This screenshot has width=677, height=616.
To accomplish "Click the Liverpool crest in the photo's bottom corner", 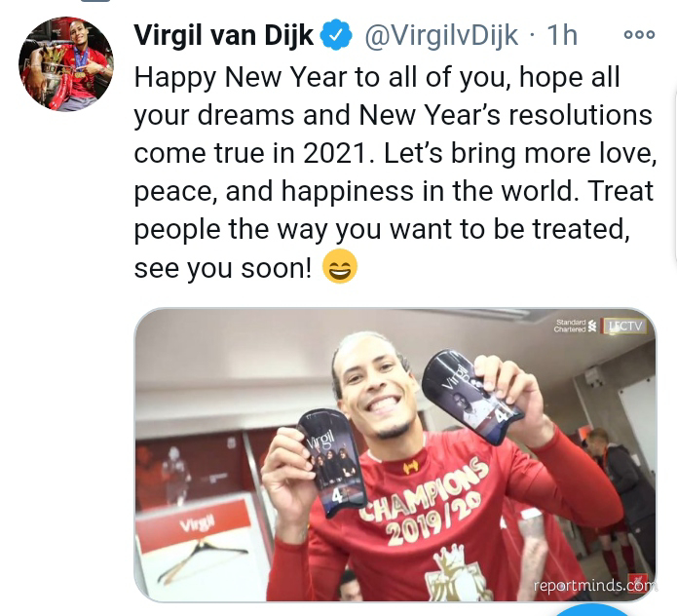I will 640,581.
